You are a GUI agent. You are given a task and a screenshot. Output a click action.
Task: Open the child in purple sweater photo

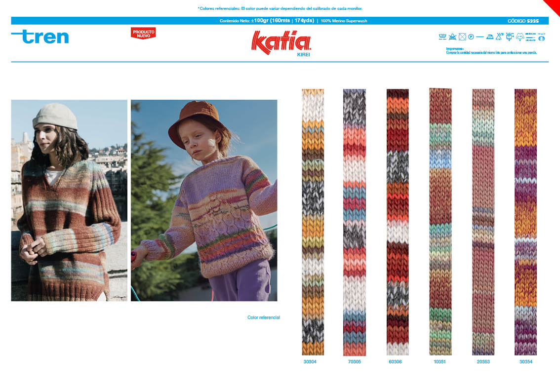click(203, 200)
